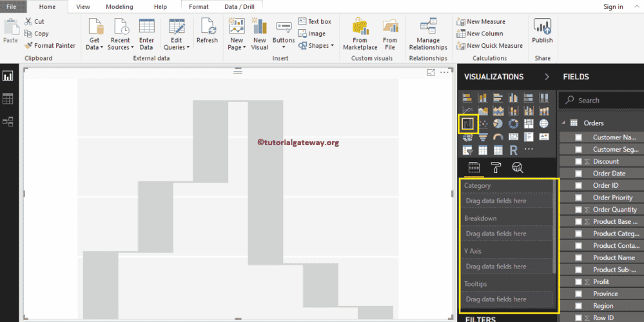Choose the 100% stacked column chart visual
Screen dimensions: 644x322
pyautogui.click(x=544, y=97)
